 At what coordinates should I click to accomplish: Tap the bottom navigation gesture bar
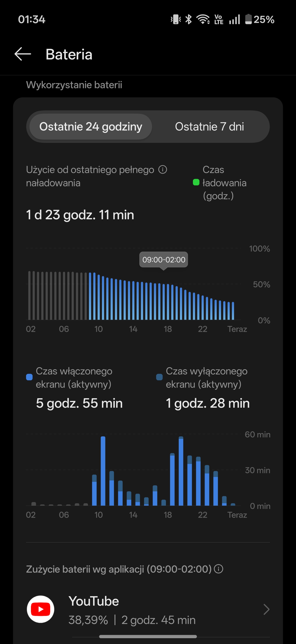click(148, 636)
